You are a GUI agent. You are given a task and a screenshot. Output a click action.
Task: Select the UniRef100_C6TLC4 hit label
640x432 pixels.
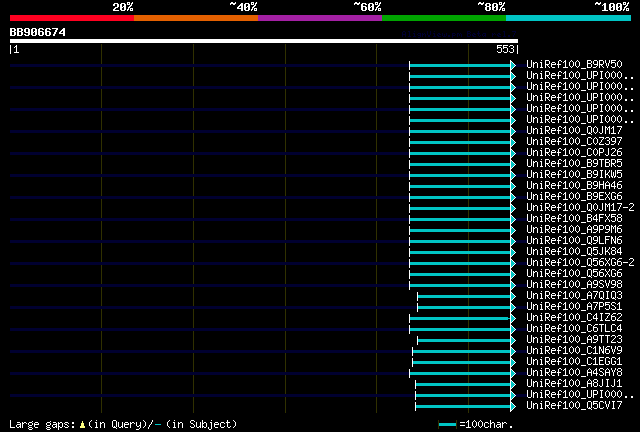pyautogui.click(x=574, y=328)
